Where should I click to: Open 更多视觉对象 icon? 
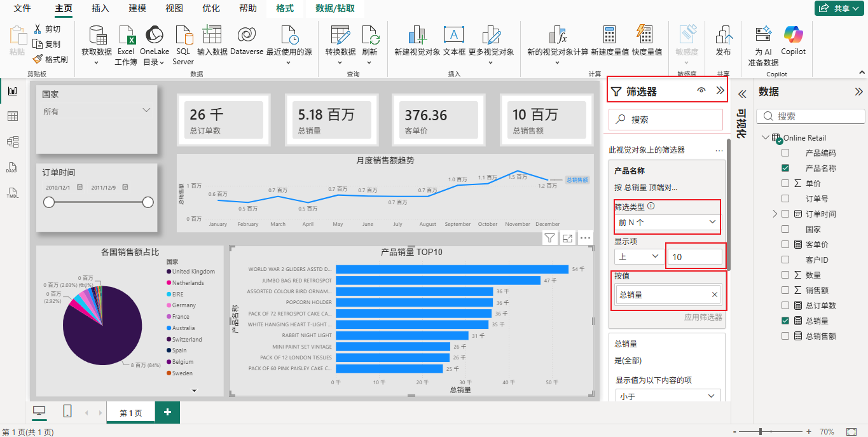click(491, 35)
